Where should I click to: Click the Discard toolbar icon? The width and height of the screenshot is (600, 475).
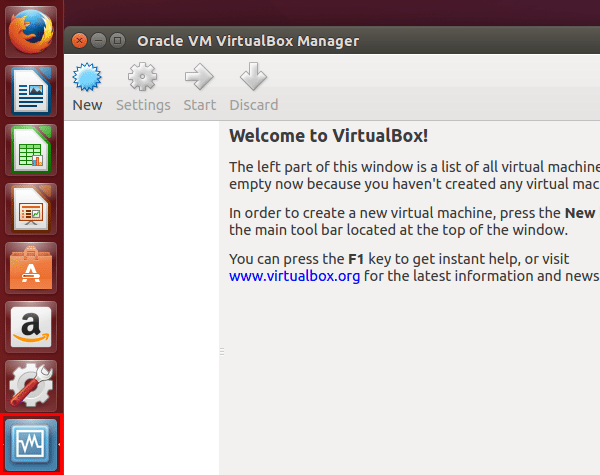[253, 79]
